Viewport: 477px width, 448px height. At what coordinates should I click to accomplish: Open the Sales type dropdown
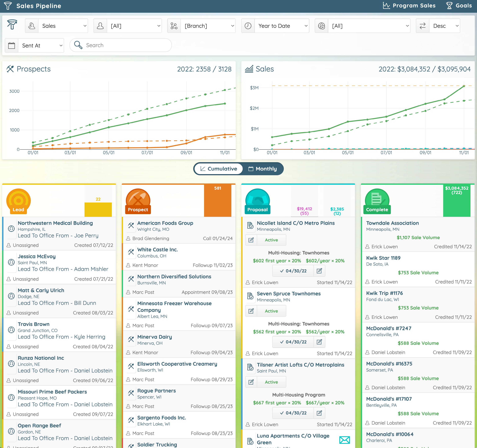coord(63,26)
